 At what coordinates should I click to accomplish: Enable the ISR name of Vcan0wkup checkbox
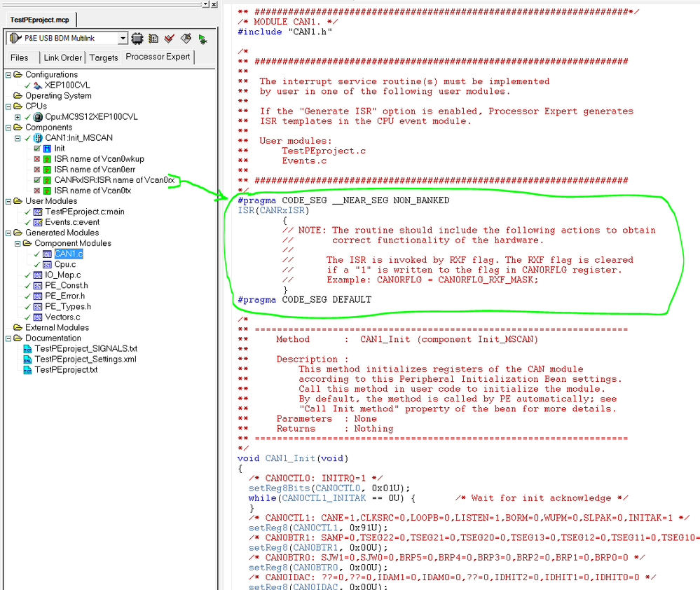[x=37, y=159]
